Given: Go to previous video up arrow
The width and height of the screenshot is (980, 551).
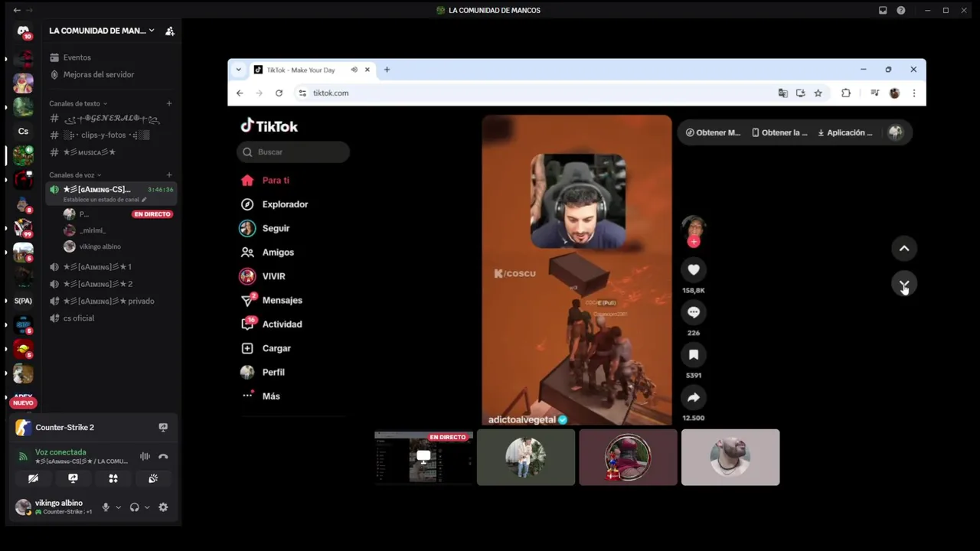Looking at the screenshot, I should point(904,248).
